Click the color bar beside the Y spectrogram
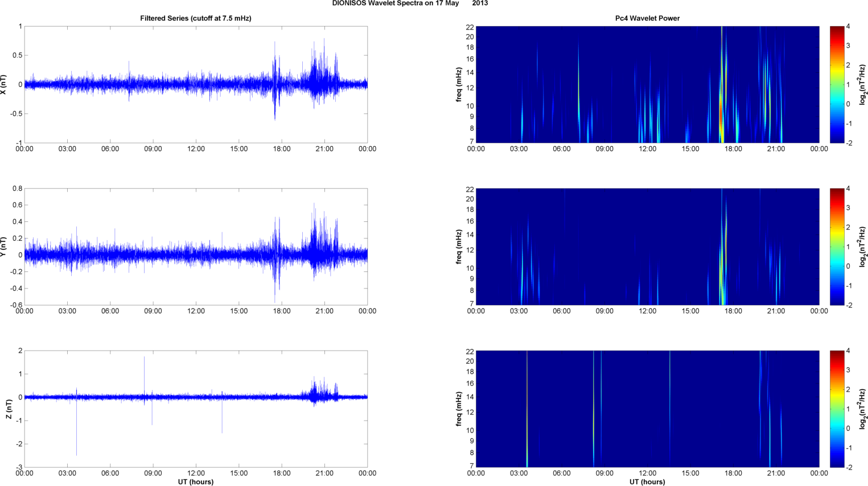868x486 pixels. tap(837, 246)
